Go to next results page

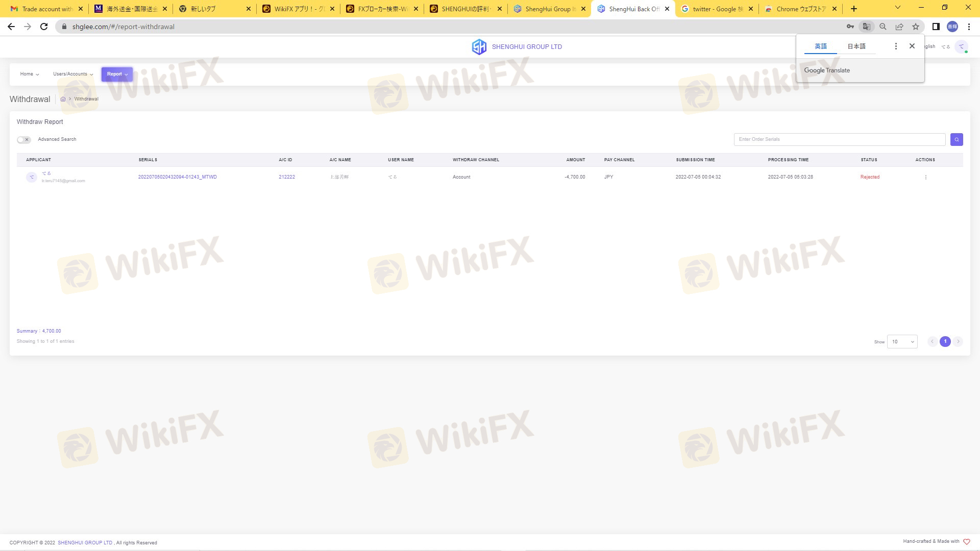[958, 341]
